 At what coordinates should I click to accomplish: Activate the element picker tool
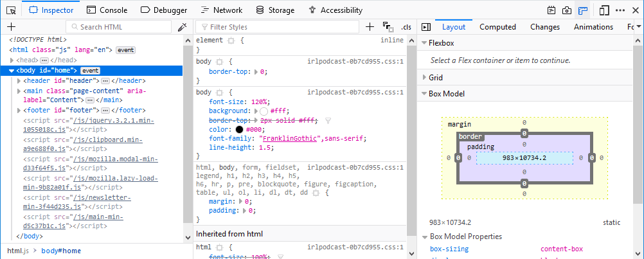(11, 10)
